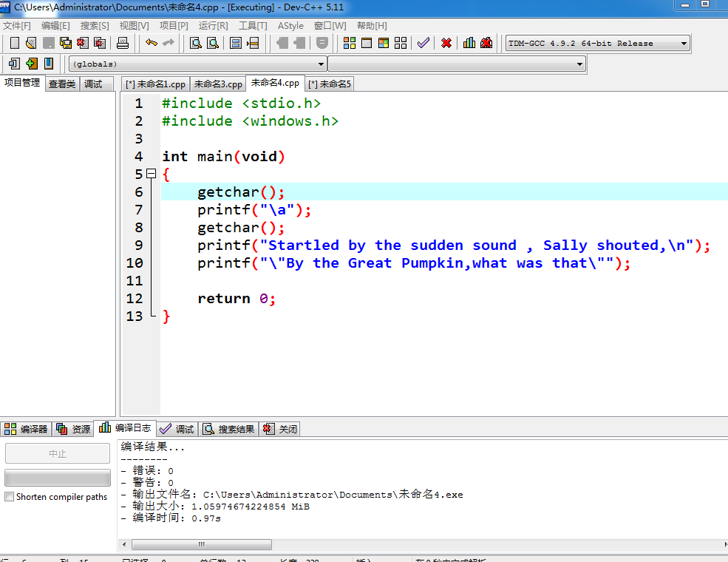Click the Undo arrow icon
Viewport: 728px width, 562px height.
click(152, 43)
